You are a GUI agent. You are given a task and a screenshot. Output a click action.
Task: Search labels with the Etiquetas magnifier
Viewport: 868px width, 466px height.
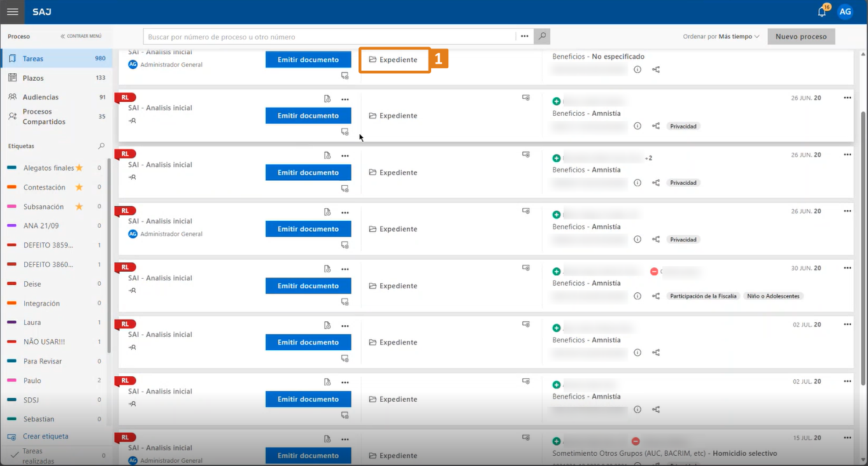pos(101,146)
